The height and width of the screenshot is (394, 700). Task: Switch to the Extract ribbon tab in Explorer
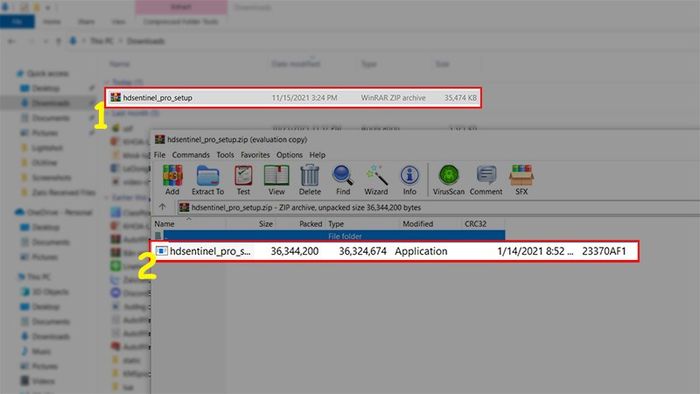coord(181,7)
